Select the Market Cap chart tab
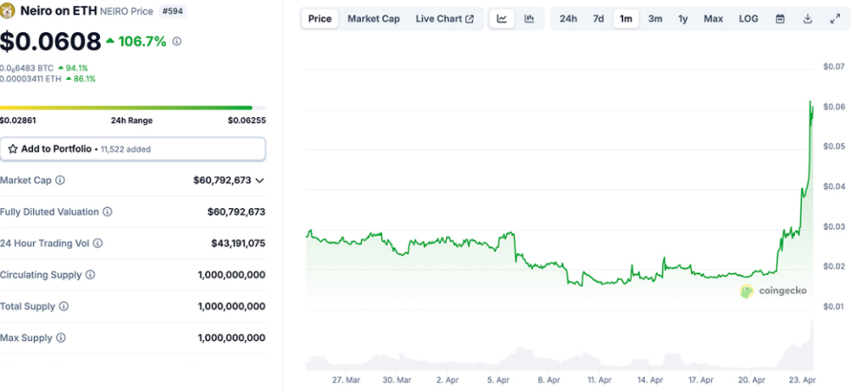868x392 pixels. tap(374, 19)
